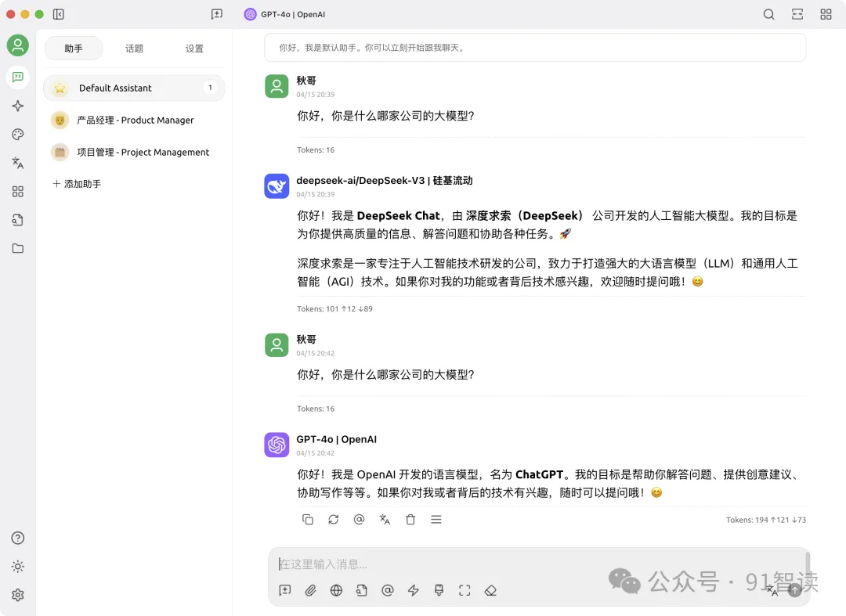Regenerate the GPT-4o response

click(x=333, y=519)
